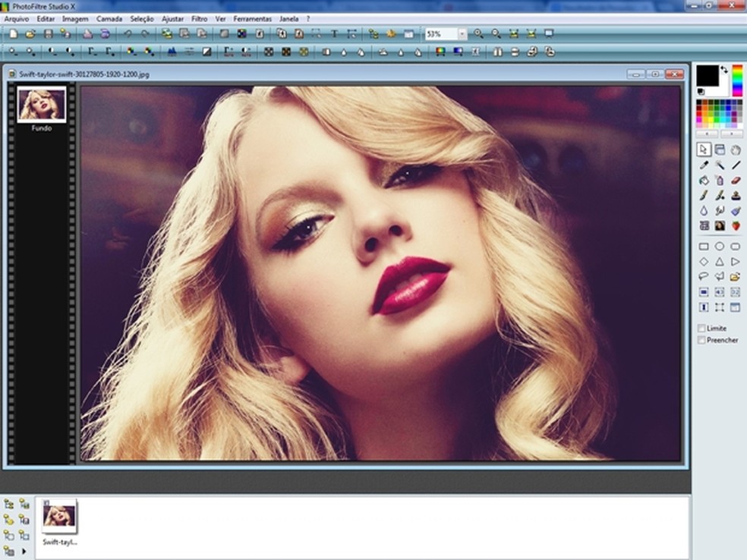Open the zoom percentage dropdown arrow
Image resolution: width=747 pixels, height=560 pixels.
point(462,34)
